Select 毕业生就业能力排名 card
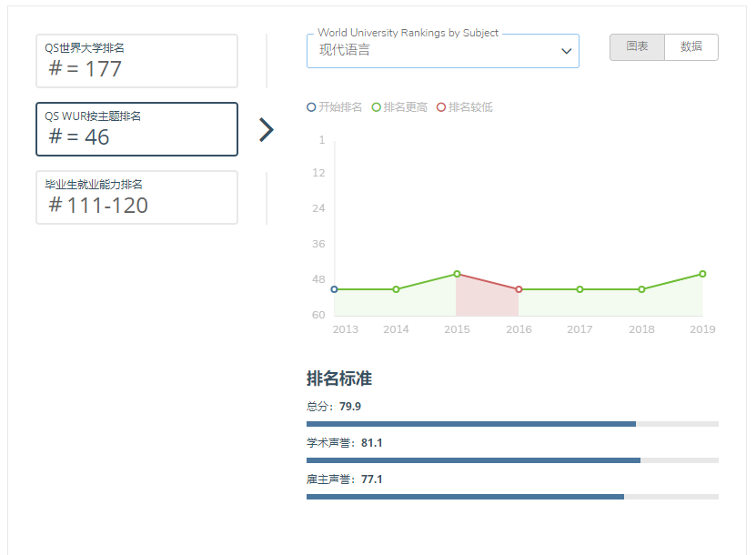This screenshot has width=756, height=555. (136, 197)
